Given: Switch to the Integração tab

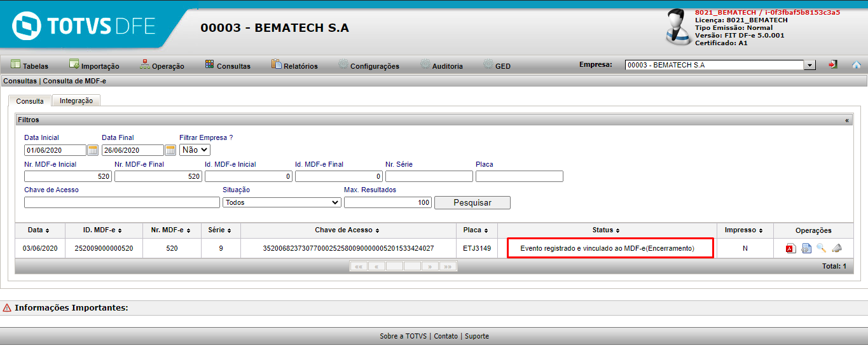Looking at the screenshot, I should pos(76,101).
